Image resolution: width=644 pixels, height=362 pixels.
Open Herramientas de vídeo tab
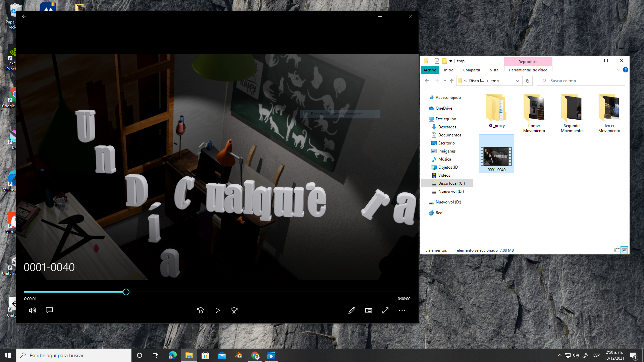528,70
